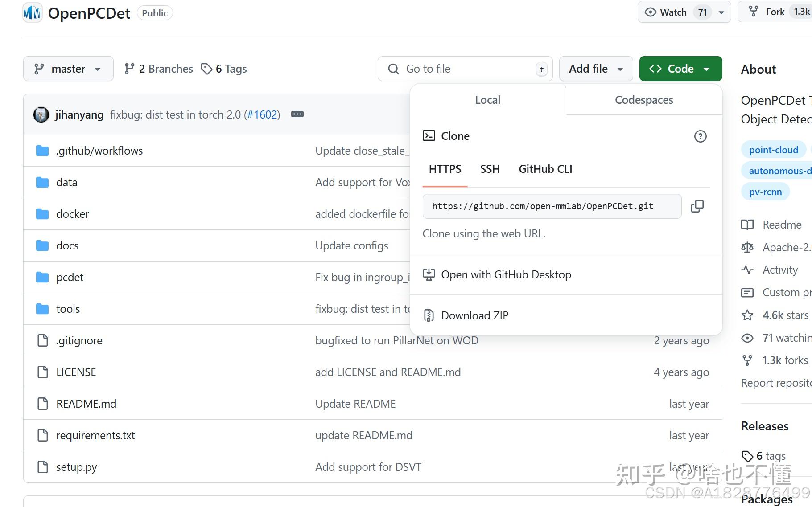Switch to the Codespaces tab
Screen dimensions: 812x507
click(x=643, y=100)
